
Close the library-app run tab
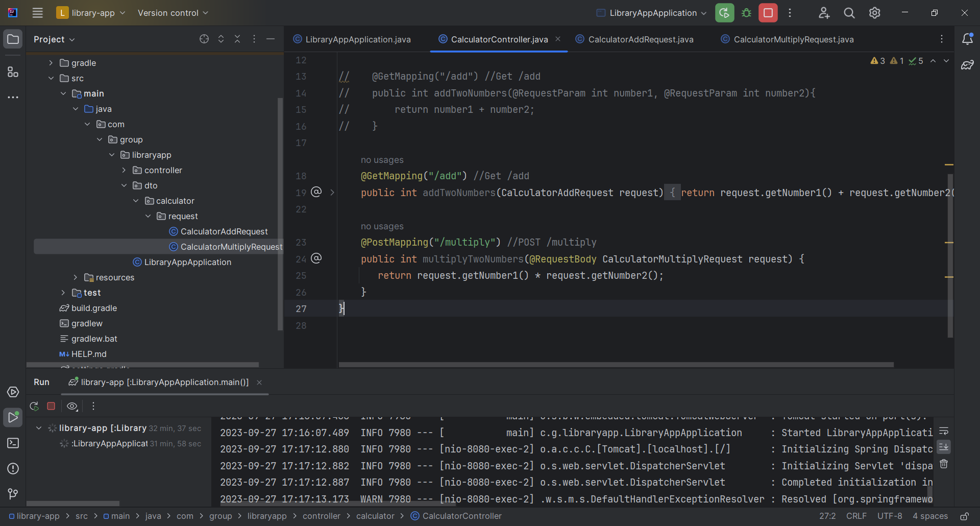click(259, 382)
